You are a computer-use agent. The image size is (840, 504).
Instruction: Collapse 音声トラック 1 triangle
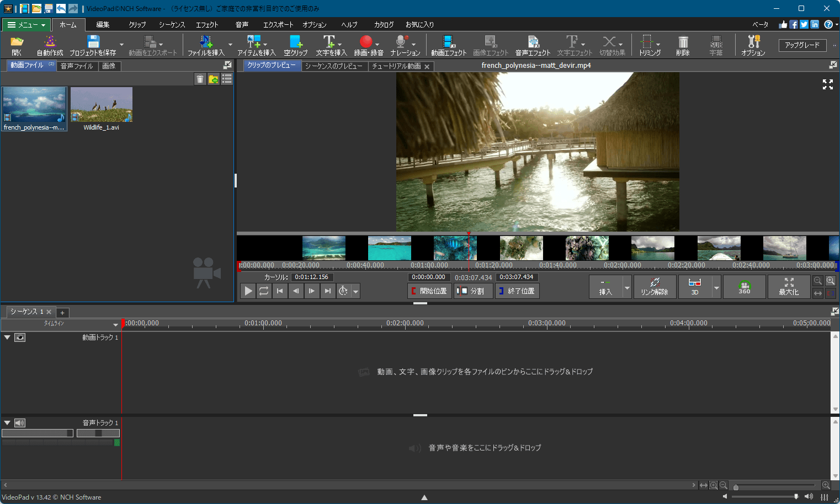[x=7, y=423]
